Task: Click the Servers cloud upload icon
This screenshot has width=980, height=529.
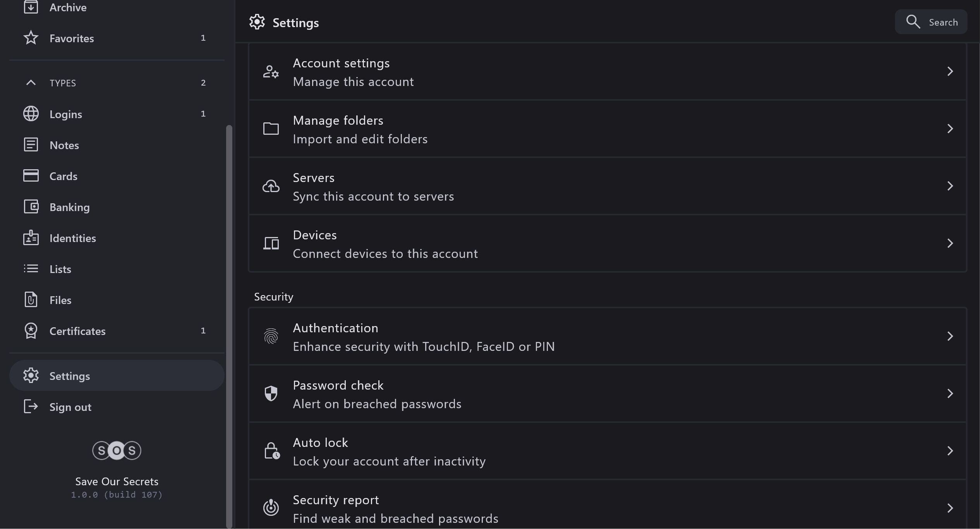Action: click(x=271, y=186)
